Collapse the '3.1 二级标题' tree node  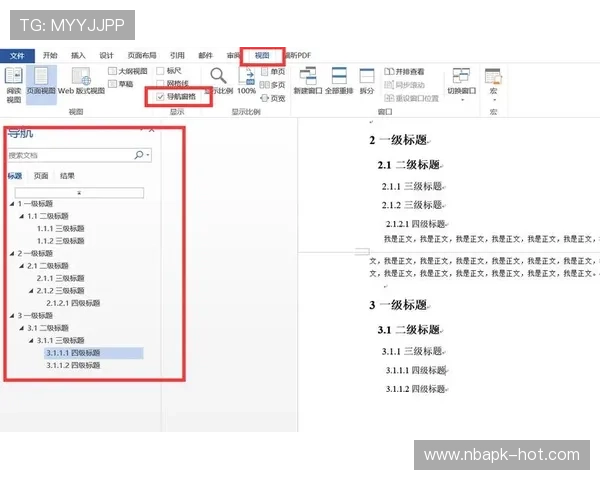coord(21,328)
